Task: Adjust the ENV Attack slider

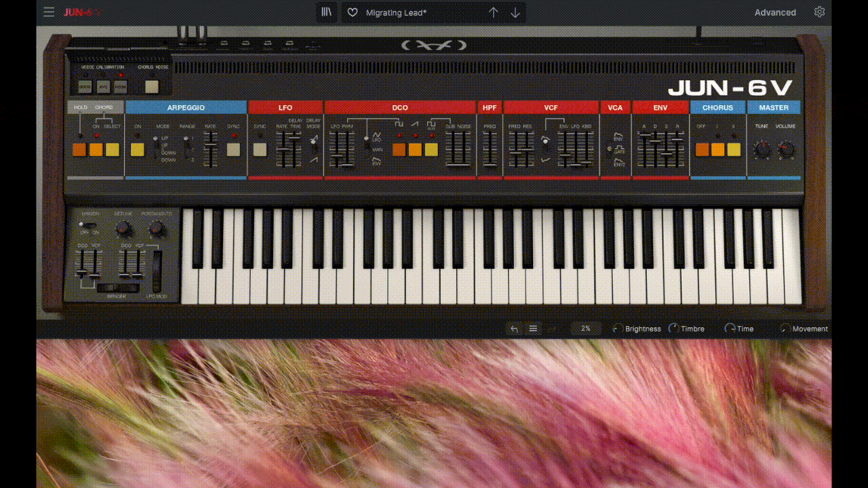Action: (644, 150)
